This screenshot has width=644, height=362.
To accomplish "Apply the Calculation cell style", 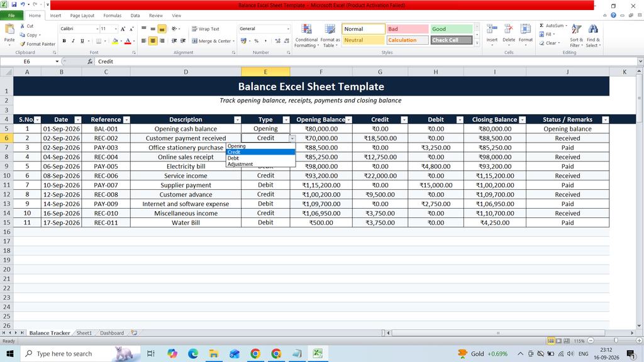I will click(x=407, y=40).
